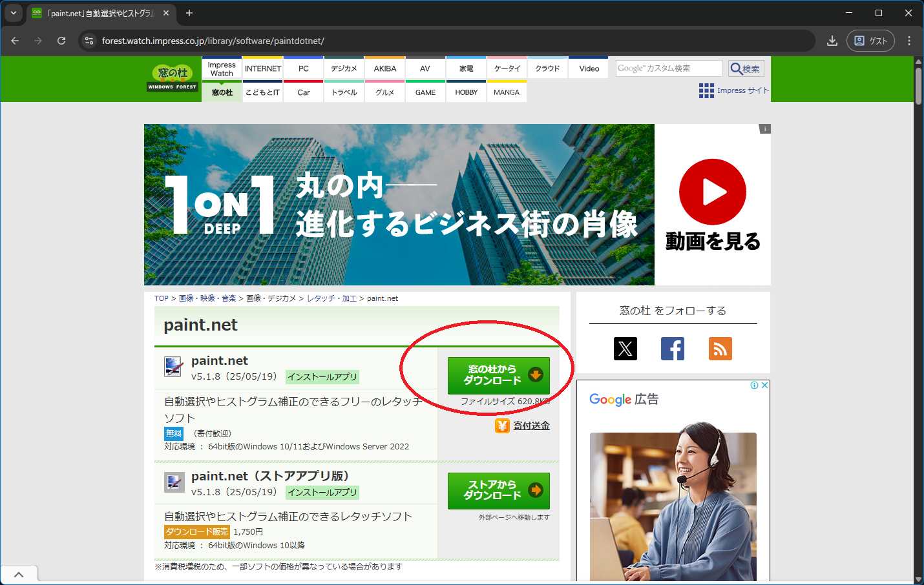
Task: Open グルメ nav item
Action: (x=385, y=92)
